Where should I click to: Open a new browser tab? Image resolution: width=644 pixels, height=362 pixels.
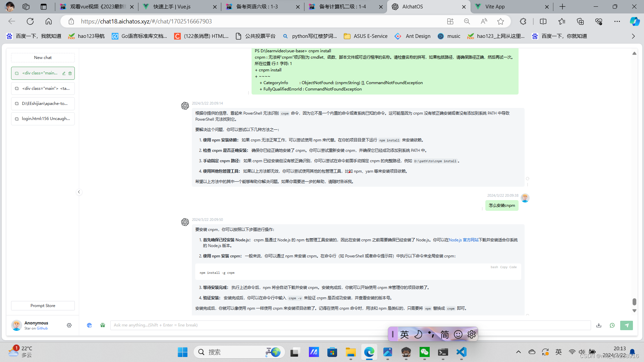pyautogui.click(x=562, y=7)
